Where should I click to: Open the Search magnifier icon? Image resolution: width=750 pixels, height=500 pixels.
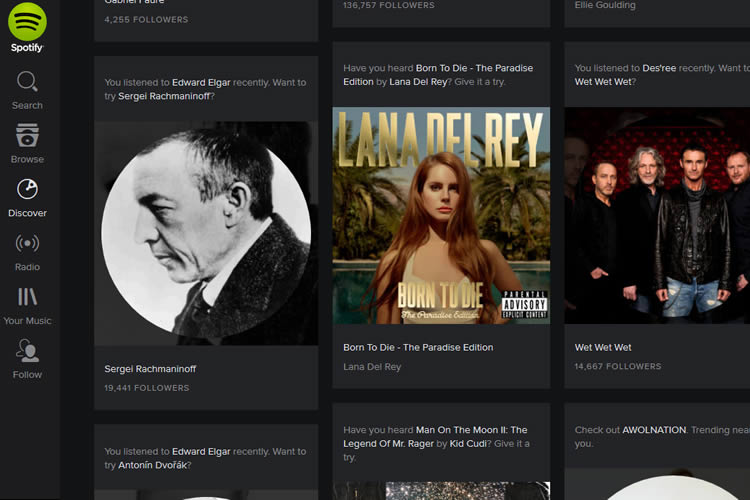tap(27, 82)
